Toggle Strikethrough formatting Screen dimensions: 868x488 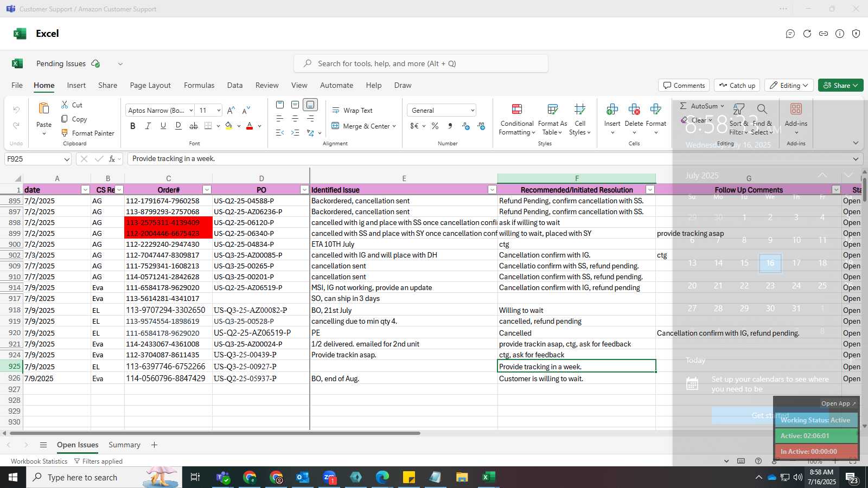point(194,126)
